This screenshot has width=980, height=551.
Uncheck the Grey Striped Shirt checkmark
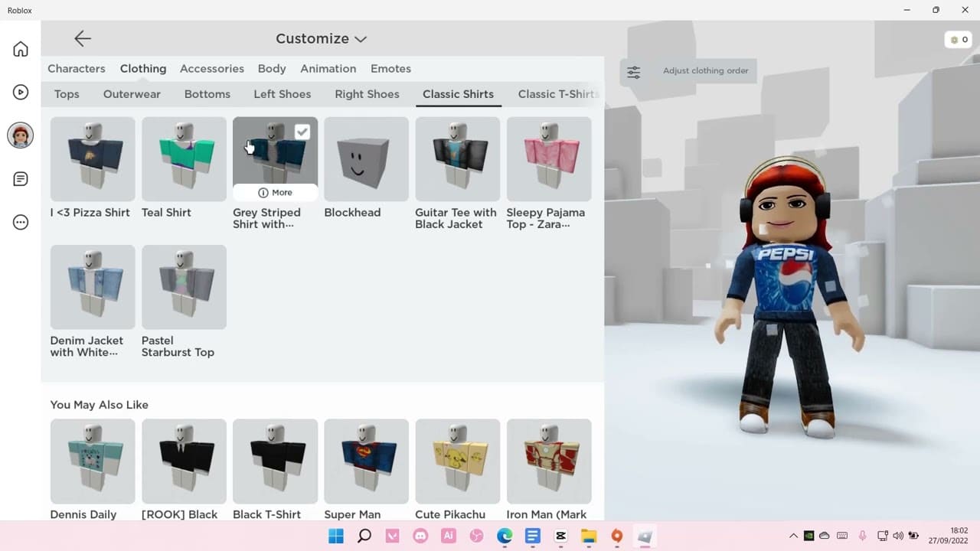(x=302, y=132)
